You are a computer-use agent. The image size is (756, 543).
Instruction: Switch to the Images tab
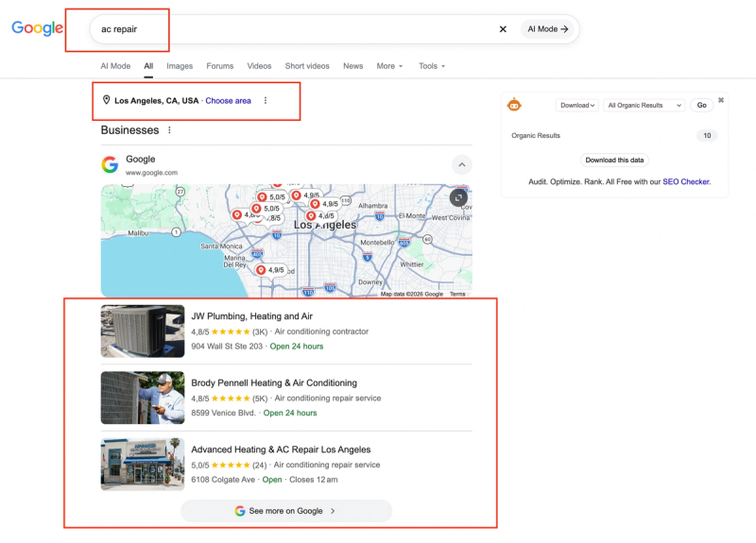pyautogui.click(x=180, y=66)
